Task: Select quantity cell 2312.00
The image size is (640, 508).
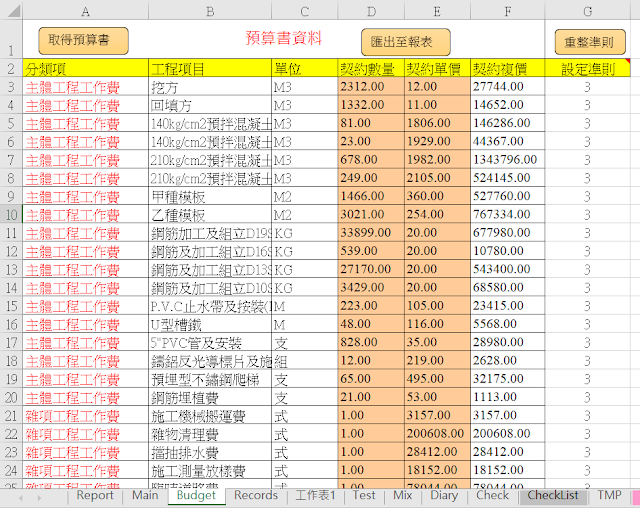Action: pyautogui.click(x=371, y=87)
